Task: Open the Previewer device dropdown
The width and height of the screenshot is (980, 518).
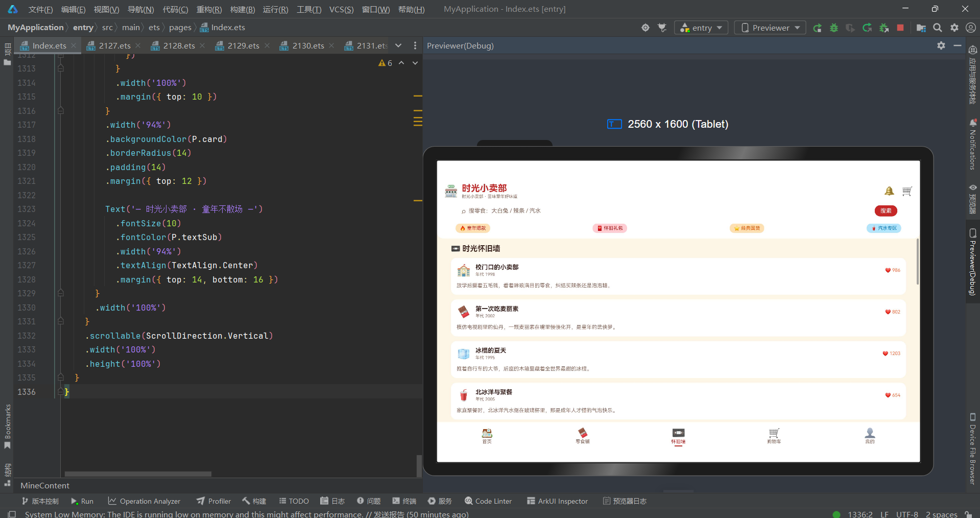Action: [770, 28]
